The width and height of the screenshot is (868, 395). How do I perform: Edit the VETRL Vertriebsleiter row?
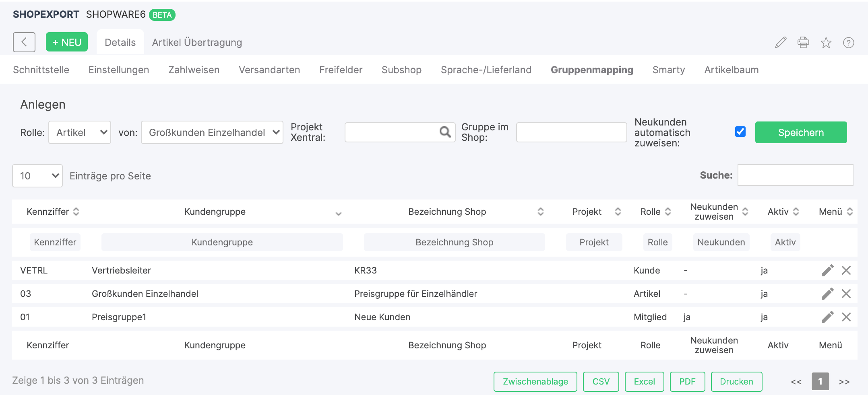(827, 270)
